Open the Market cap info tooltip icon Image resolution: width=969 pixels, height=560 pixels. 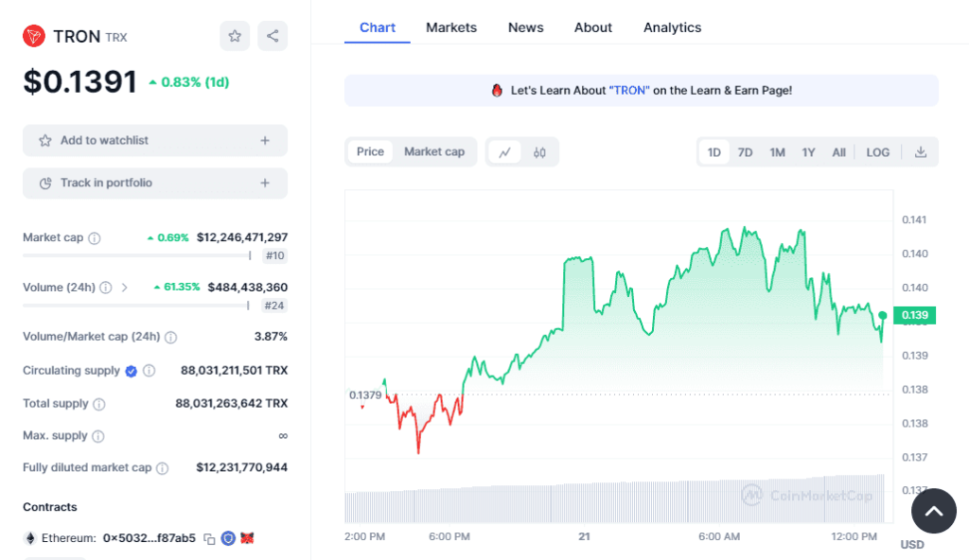tap(95, 238)
